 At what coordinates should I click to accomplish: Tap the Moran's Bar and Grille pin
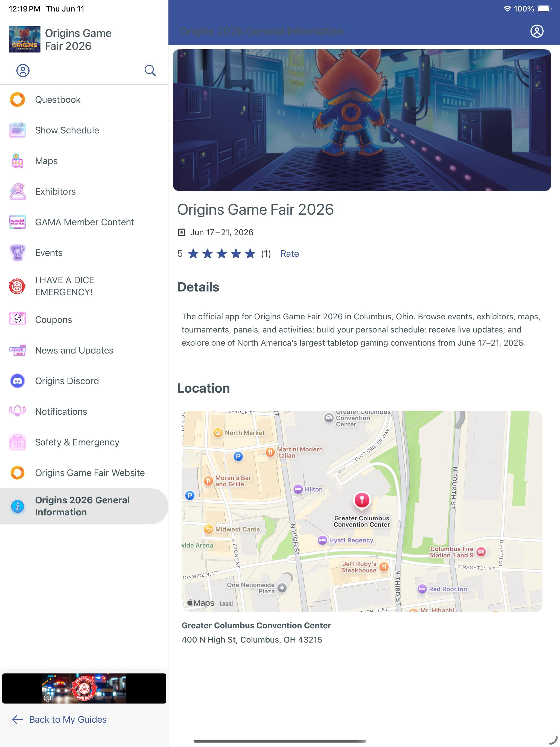[x=208, y=481]
